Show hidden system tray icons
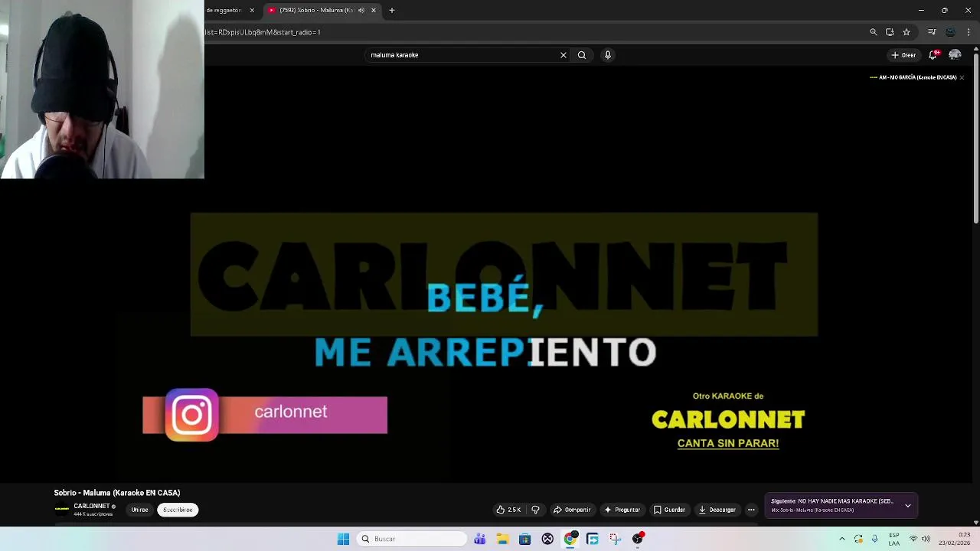This screenshot has height=551, width=980. pos(842,539)
